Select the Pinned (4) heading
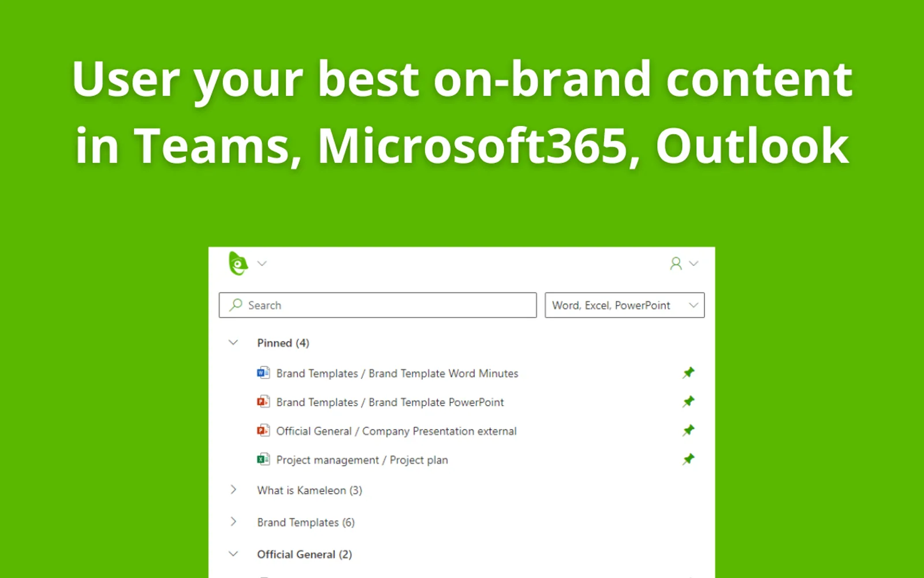 click(283, 343)
